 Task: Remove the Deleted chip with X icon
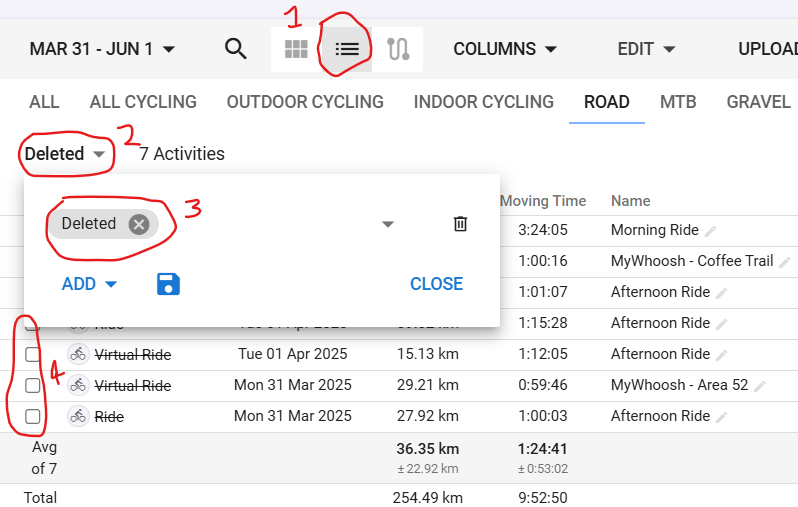[139, 224]
